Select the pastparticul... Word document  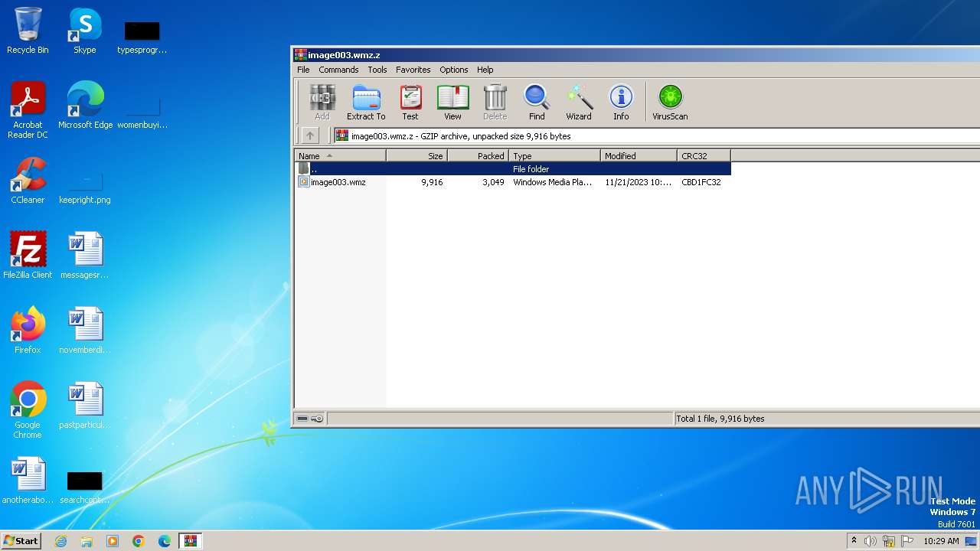point(85,406)
